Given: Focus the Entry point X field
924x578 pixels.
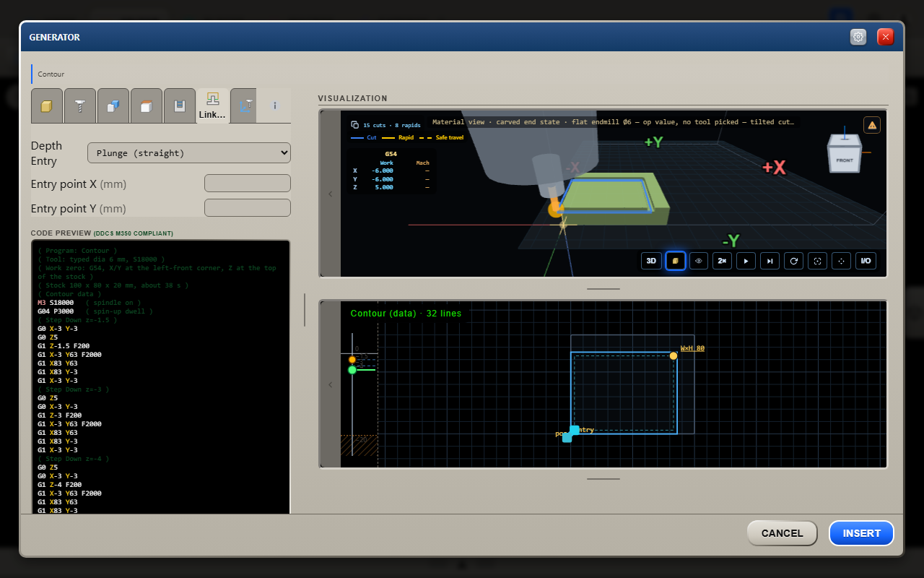Looking at the screenshot, I should point(248,184).
